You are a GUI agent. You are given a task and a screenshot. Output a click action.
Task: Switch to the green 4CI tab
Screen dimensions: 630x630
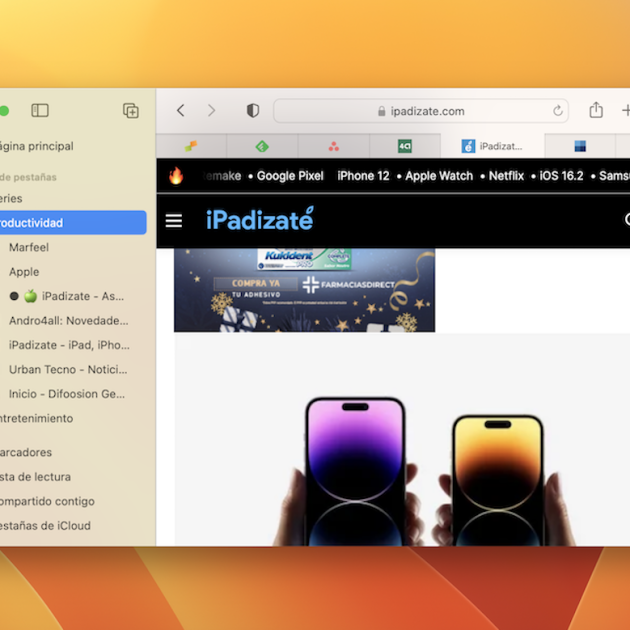(405, 146)
